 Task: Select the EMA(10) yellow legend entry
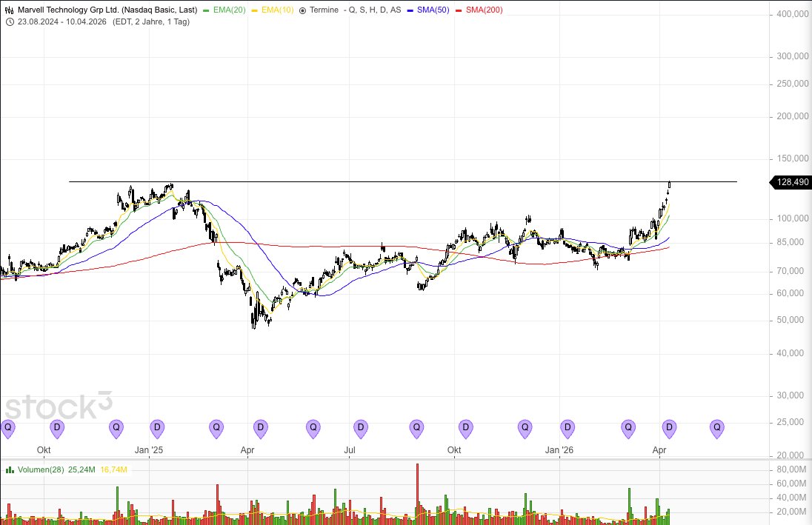click(x=273, y=10)
